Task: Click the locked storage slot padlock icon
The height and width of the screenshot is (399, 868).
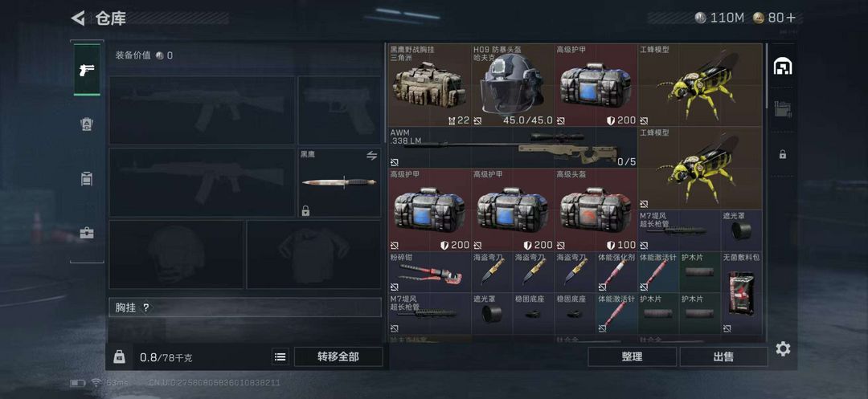Action: pyautogui.click(x=782, y=155)
